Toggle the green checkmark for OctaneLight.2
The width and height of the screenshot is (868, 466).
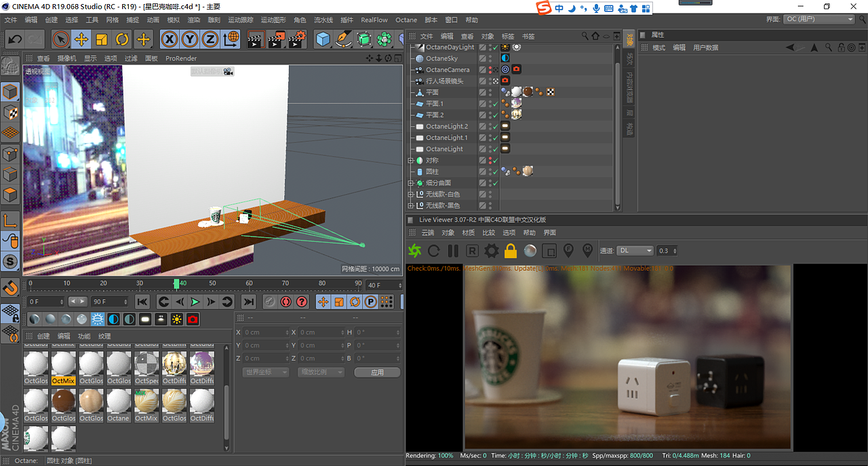click(x=495, y=127)
